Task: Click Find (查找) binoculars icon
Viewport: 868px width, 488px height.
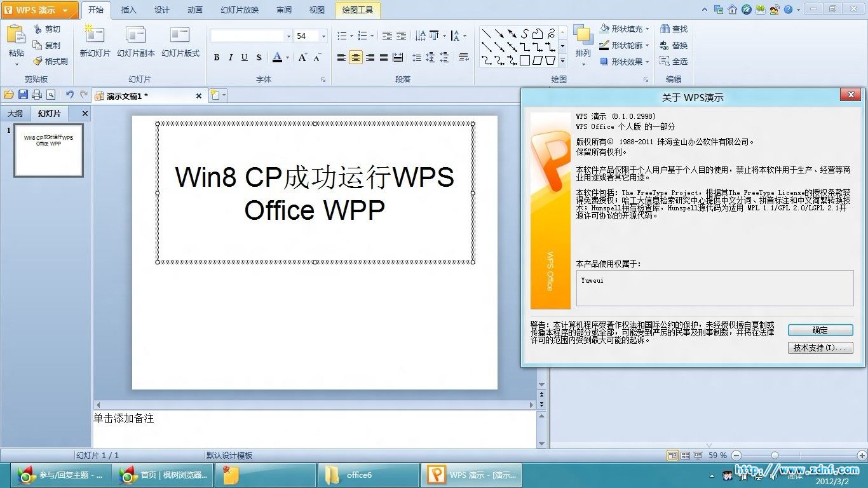Action: click(674, 29)
